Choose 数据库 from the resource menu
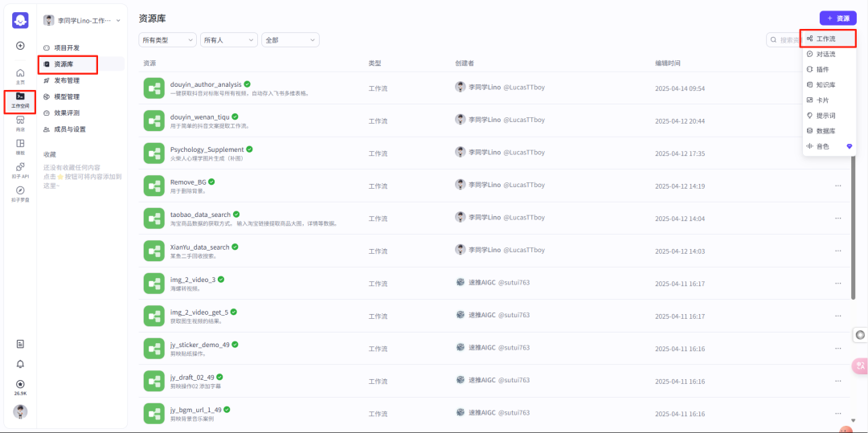The width and height of the screenshot is (868, 433). [x=829, y=131]
